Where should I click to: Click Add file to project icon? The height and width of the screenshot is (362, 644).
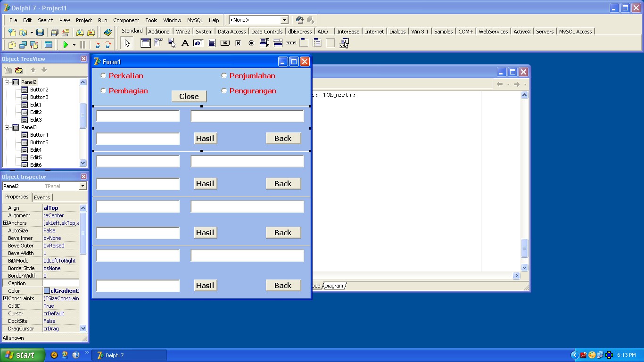click(x=80, y=33)
